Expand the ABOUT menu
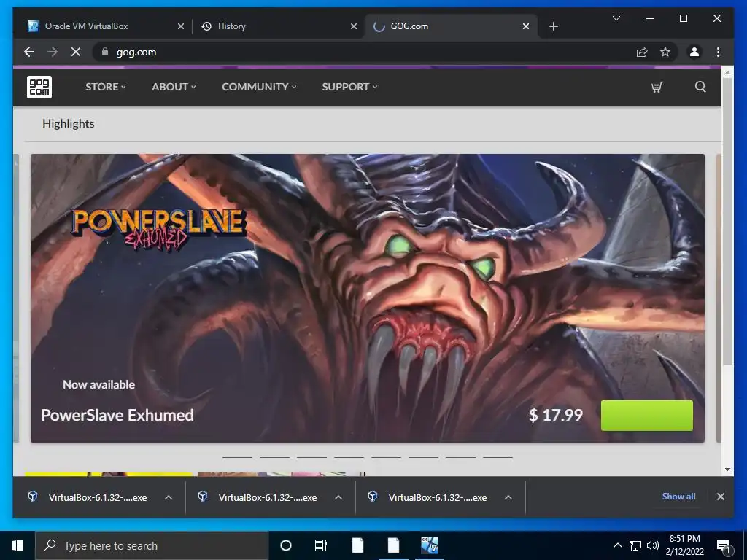The image size is (747, 560). [x=174, y=87]
